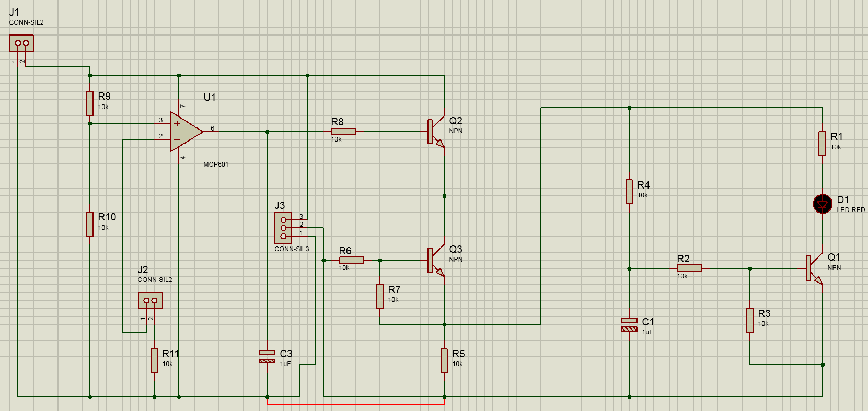Select the J1 CONN-SIL2 connector symbol

(21, 43)
